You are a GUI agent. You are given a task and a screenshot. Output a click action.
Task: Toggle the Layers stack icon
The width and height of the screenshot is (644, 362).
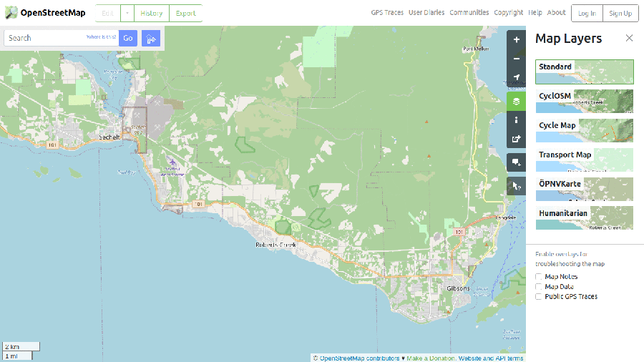[x=516, y=102]
